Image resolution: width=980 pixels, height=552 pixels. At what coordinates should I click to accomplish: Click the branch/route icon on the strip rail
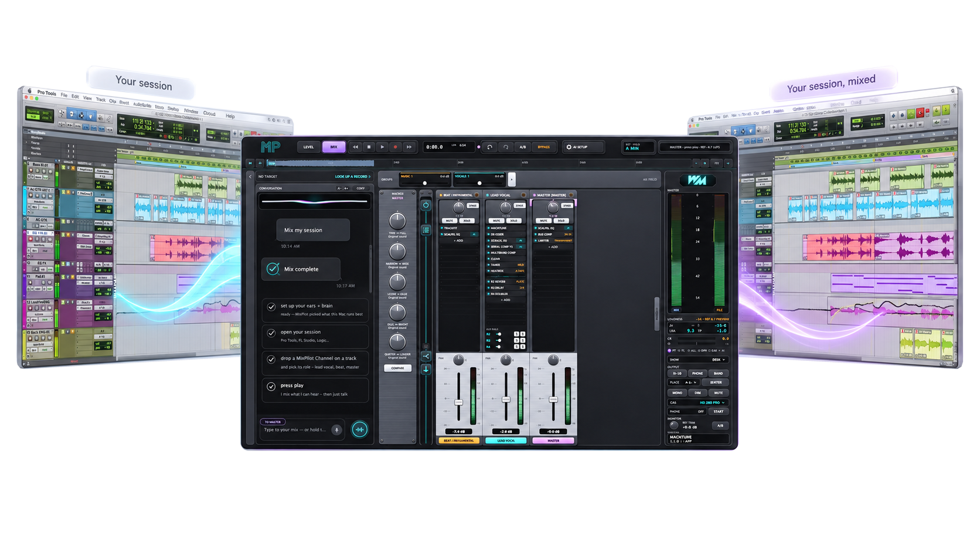click(x=426, y=356)
